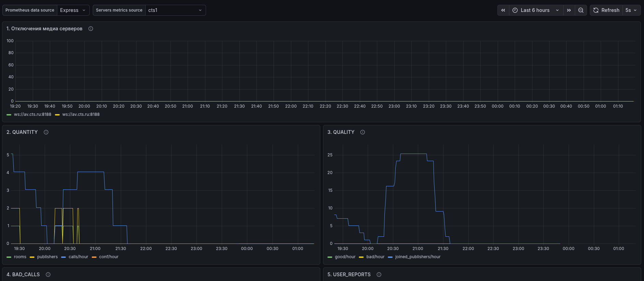Expand the Express data source dropdown
644x281 pixels.
pyautogui.click(x=73, y=10)
